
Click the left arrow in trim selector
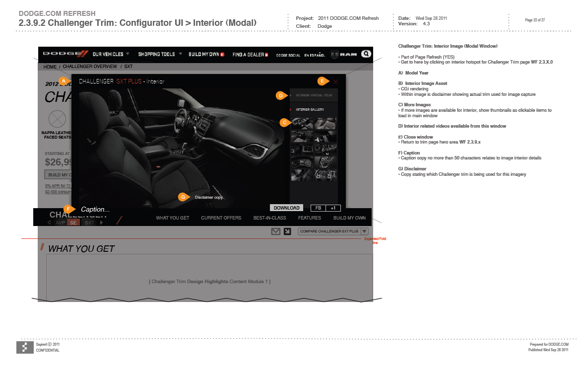pyautogui.click(x=49, y=223)
